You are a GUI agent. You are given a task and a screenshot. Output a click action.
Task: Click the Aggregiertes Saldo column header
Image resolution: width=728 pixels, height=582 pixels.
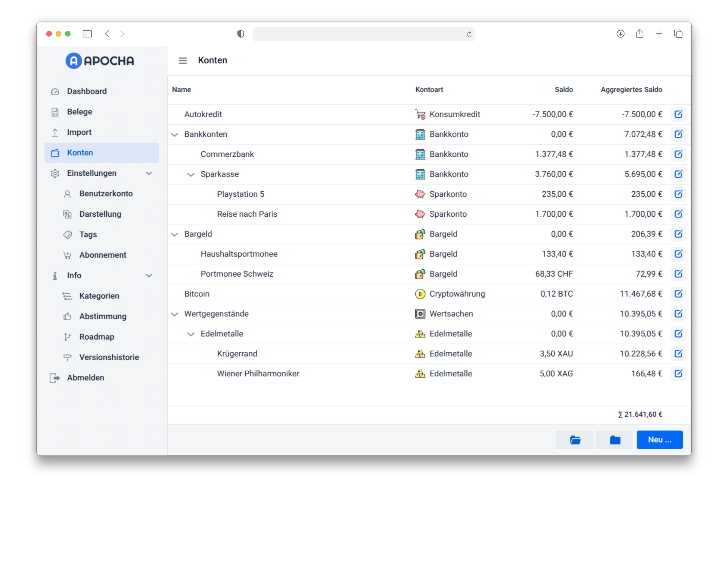631,90
